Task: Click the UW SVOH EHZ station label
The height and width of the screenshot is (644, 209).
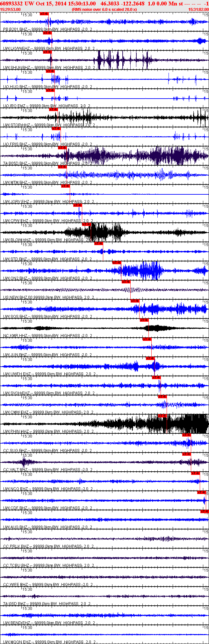Action: 17,393
